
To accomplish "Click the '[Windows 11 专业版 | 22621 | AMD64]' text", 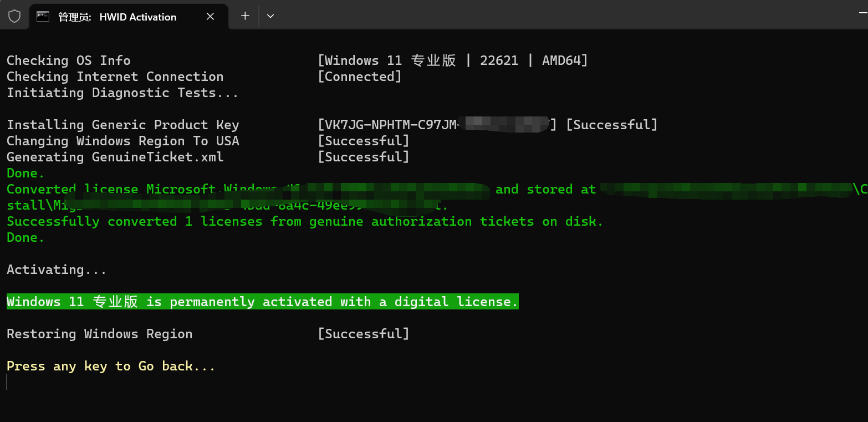I will 453,60.
